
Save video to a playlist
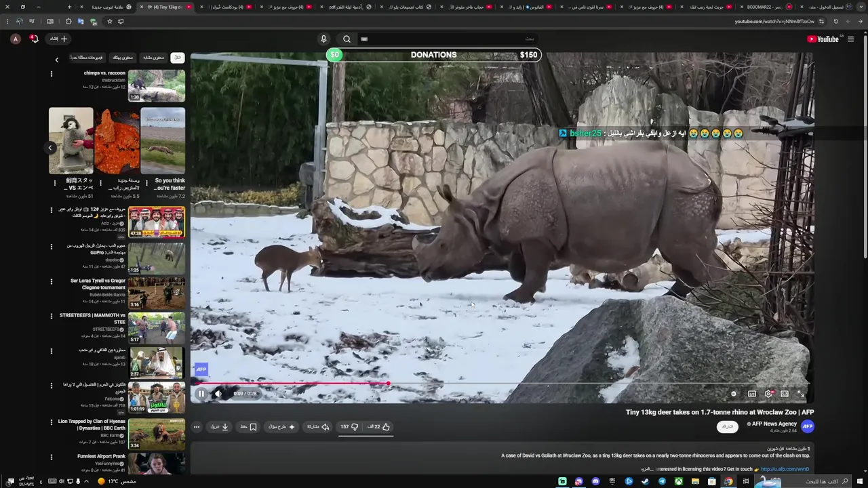pos(248,427)
